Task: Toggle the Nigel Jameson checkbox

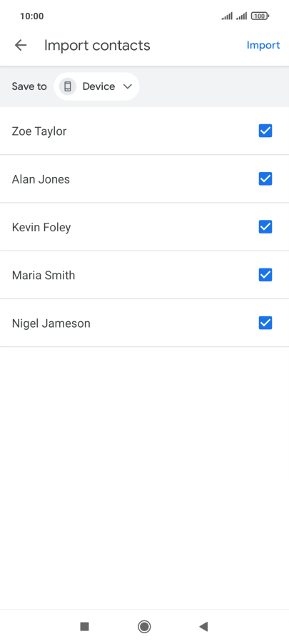Action: [265, 323]
